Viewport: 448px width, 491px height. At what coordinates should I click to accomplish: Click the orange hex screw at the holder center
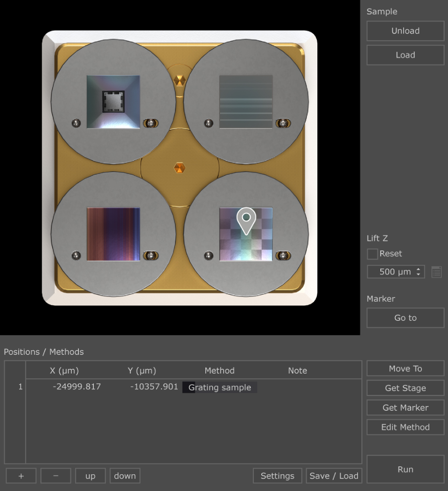pos(180,168)
